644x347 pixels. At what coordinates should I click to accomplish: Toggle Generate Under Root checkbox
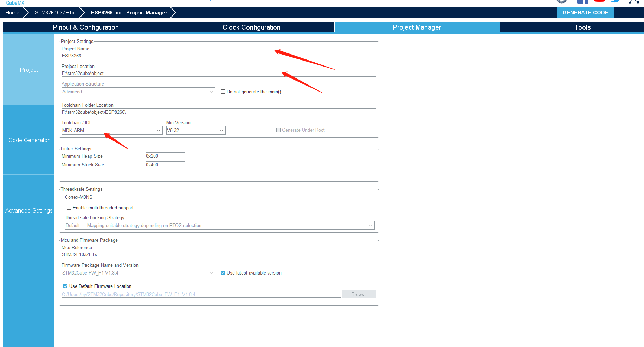[x=278, y=130]
